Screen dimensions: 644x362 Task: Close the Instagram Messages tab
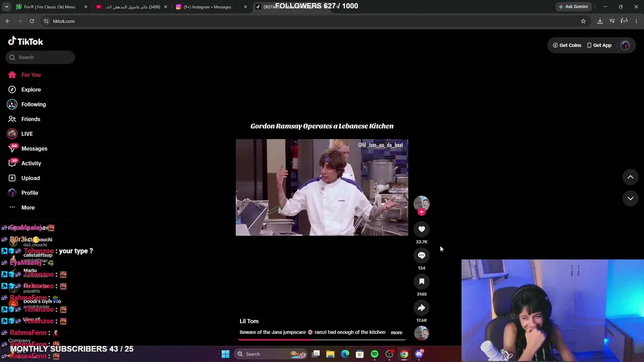(x=246, y=7)
